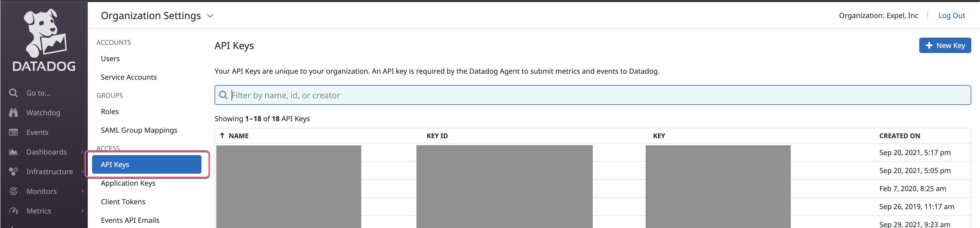Click the Dashboards chart icon

13,152
